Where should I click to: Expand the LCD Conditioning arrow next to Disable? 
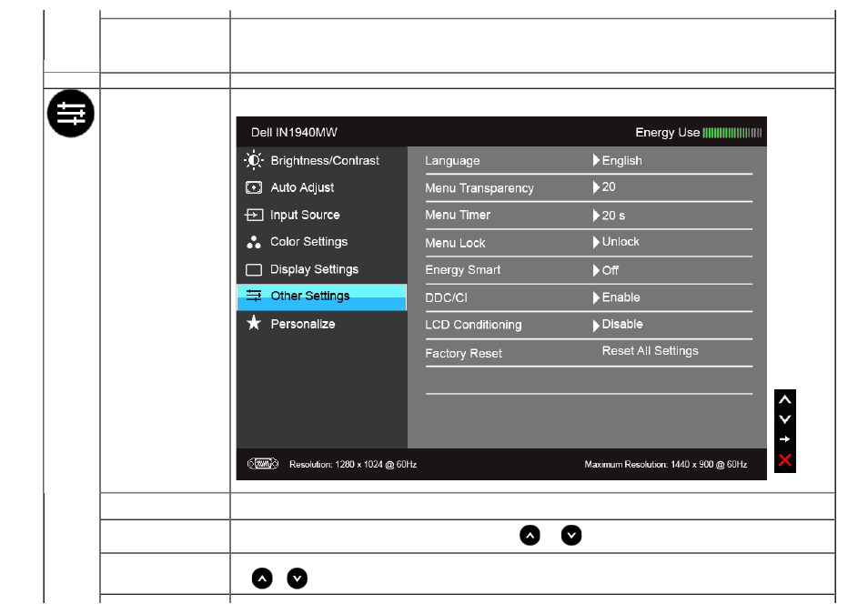pyautogui.click(x=596, y=325)
